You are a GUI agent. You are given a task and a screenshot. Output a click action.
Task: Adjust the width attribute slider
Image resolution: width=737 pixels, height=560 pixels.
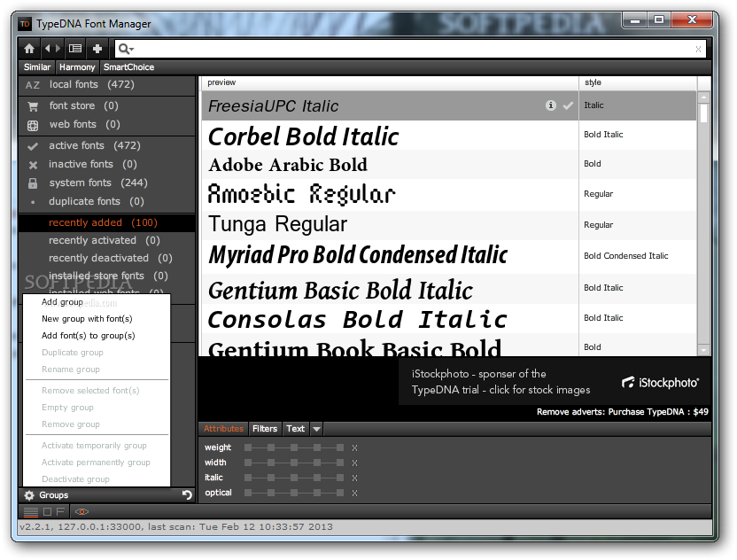point(294,463)
